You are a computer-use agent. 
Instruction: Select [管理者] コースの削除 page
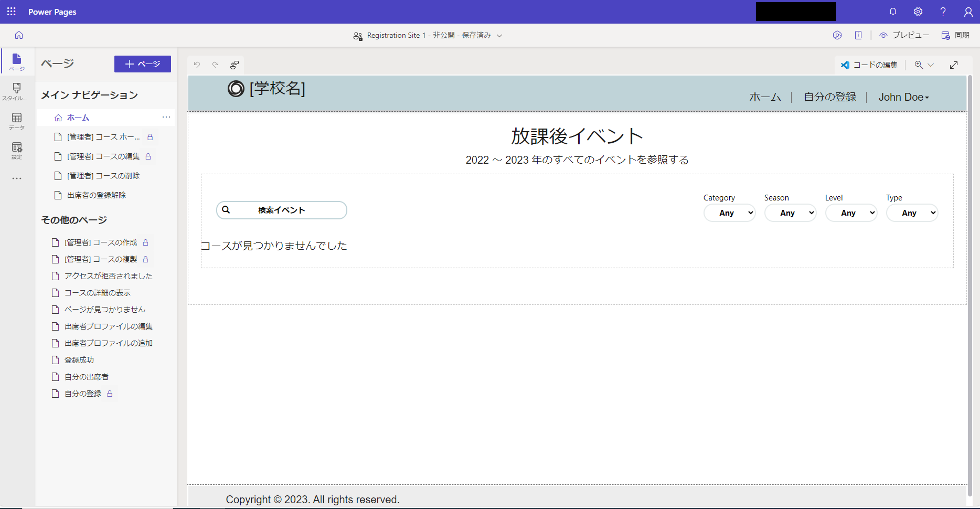(103, 176)
